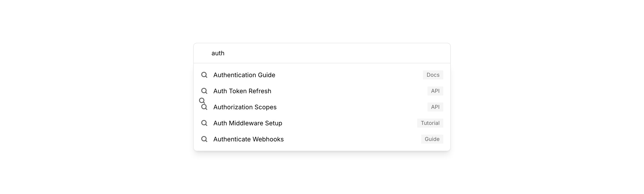Viewport: 644px width, 194px height.
Task: Click the magnifier icon beside Authentication Guide
Action: (204, 75)
